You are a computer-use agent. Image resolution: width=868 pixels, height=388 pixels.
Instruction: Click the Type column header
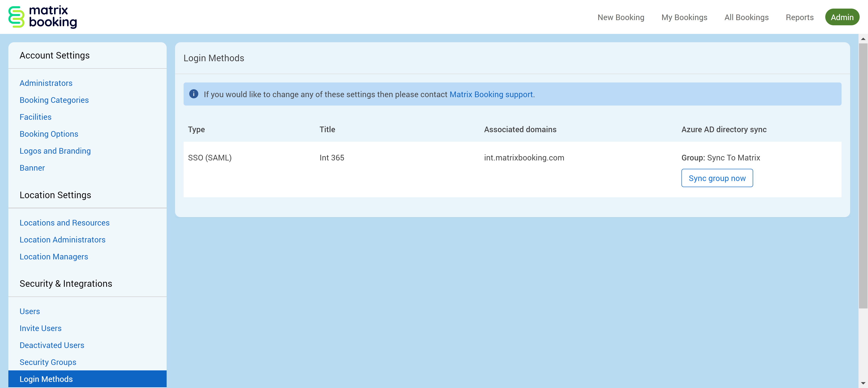click(x=196, y=129)
